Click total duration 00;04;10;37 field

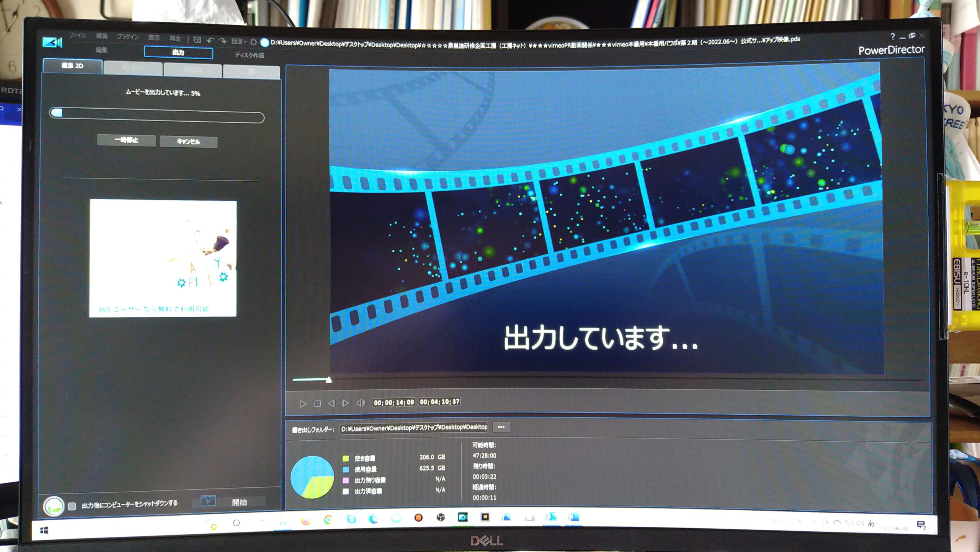(x=439, y=402)
